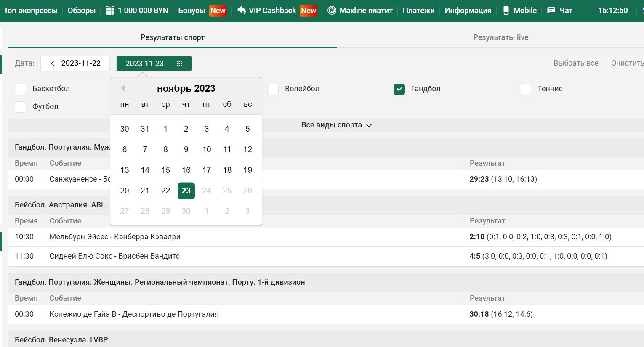Open Бонусы menu item
The width and height of the screenshot is (644, 347).
click(x=192, y=11)
